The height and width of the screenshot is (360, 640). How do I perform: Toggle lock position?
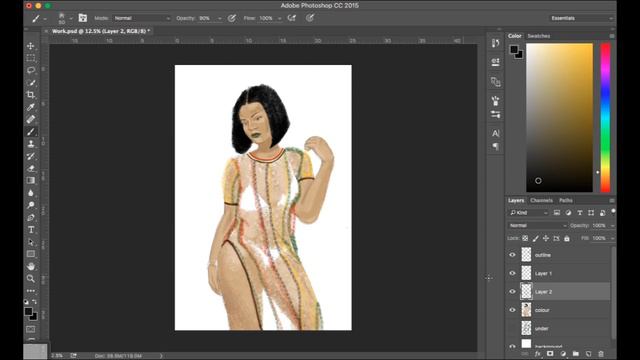(x=546, y=238)
